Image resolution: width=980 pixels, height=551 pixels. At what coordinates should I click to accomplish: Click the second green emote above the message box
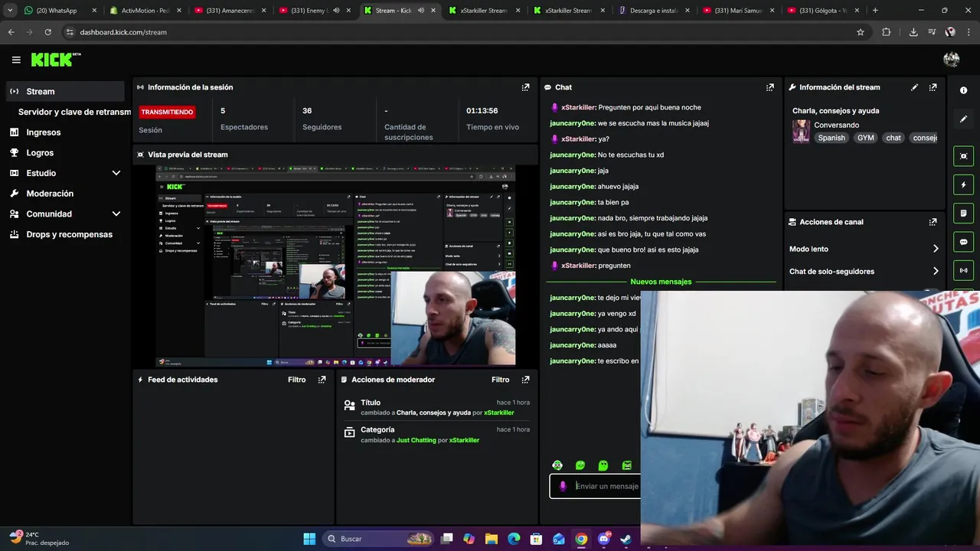click(x=580, y=465)
